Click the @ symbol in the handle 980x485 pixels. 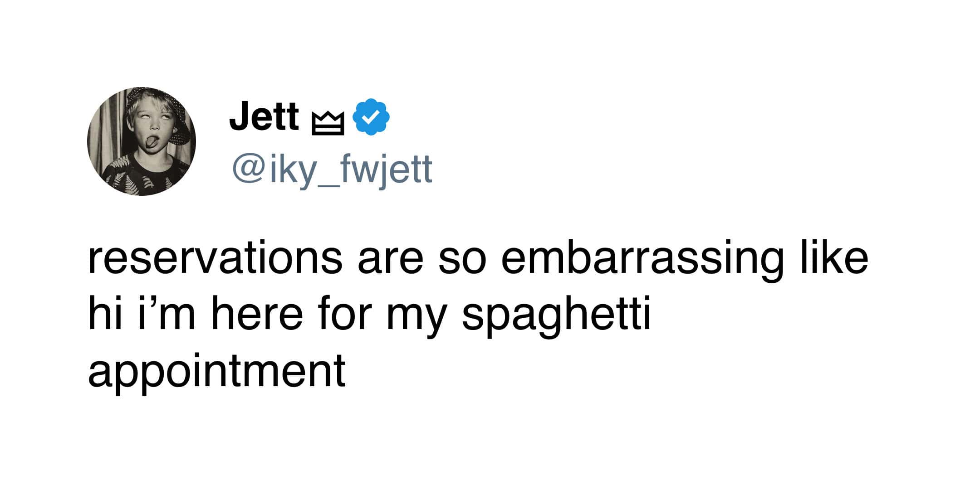(x=248, y=169)
